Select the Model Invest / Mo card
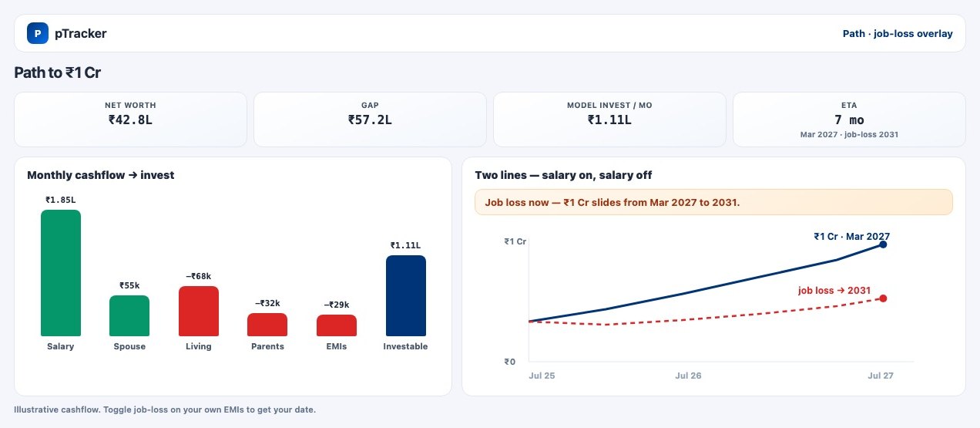The image size is (980, 428). pyautogui.click(x=609, y=120)
